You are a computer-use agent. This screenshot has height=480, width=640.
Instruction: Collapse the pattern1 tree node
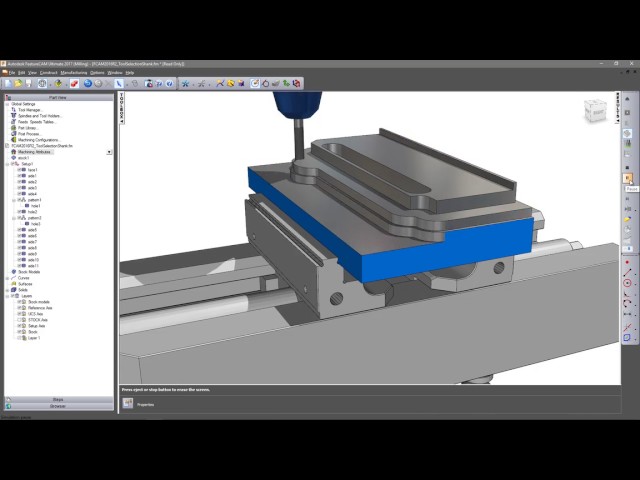click(13, 200)
